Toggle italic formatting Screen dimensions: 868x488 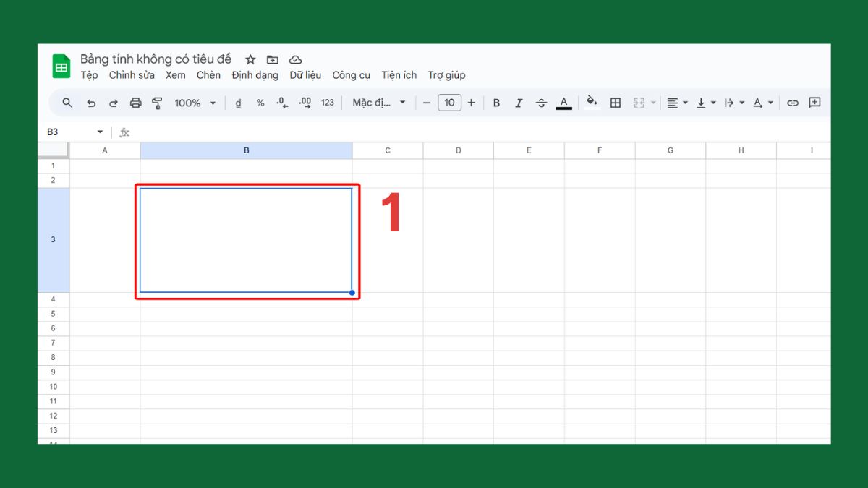(519, 102)
